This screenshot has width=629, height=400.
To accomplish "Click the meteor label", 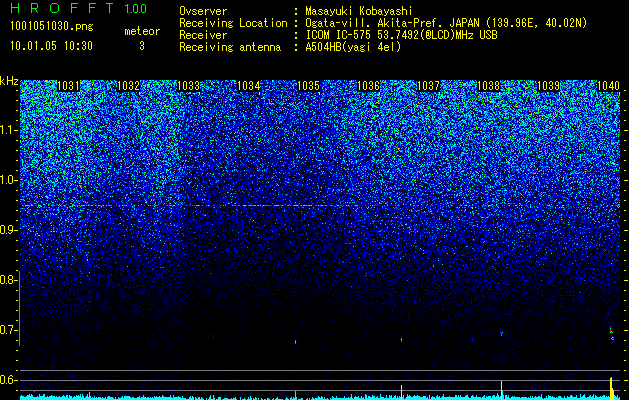I will (142, 31).
